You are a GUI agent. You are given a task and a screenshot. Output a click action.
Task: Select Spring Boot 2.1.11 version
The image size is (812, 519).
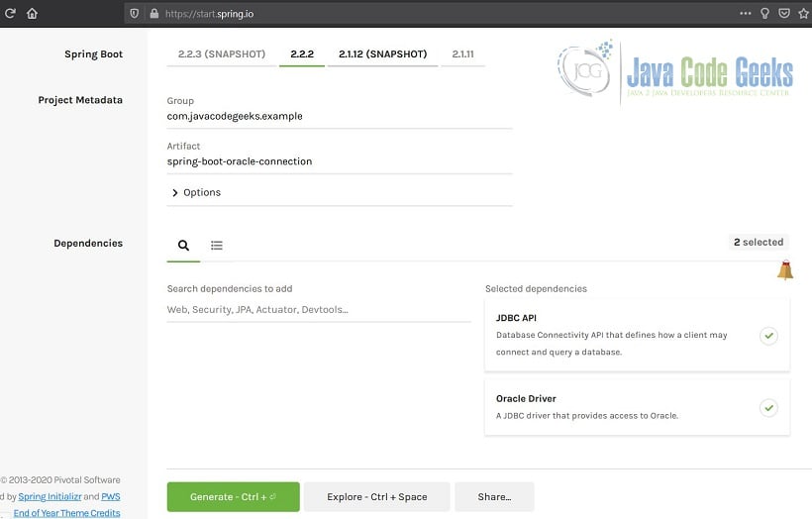click(x=463, y=53)
